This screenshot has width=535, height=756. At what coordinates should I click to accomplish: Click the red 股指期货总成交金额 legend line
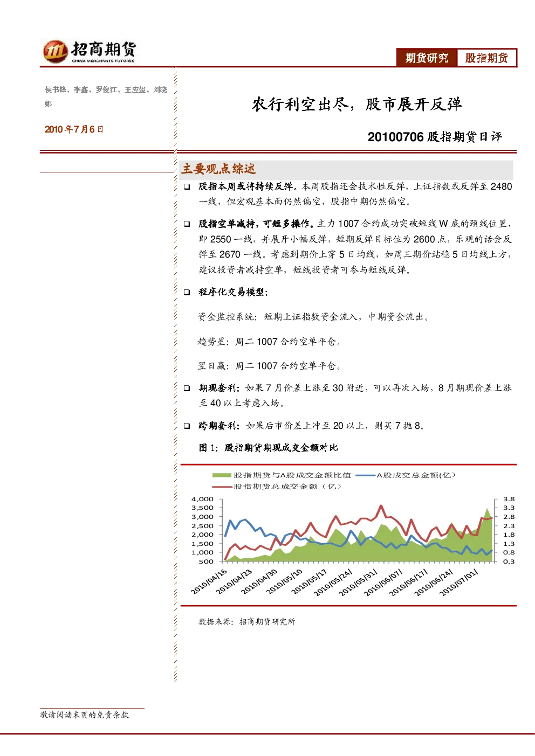pyautogui.click(x=222, y=487)
